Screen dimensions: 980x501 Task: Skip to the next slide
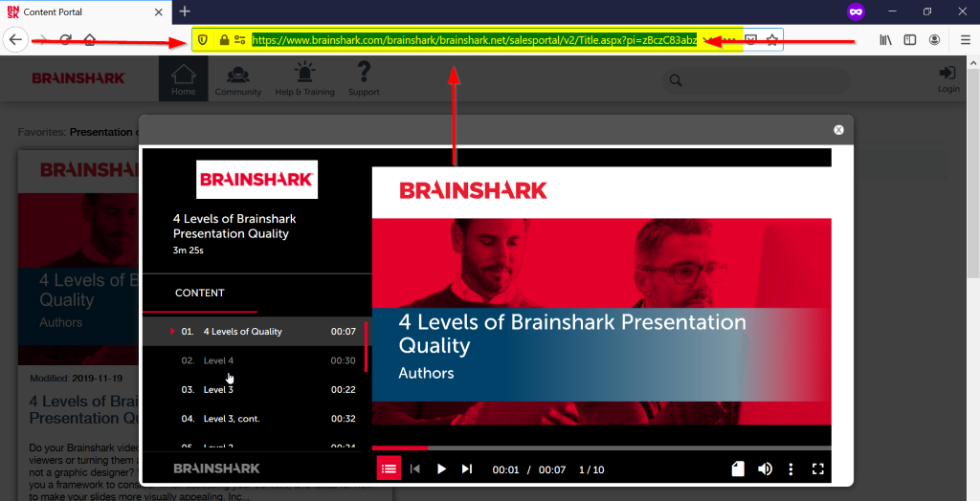pyautogui.click(x=467, y=469)
